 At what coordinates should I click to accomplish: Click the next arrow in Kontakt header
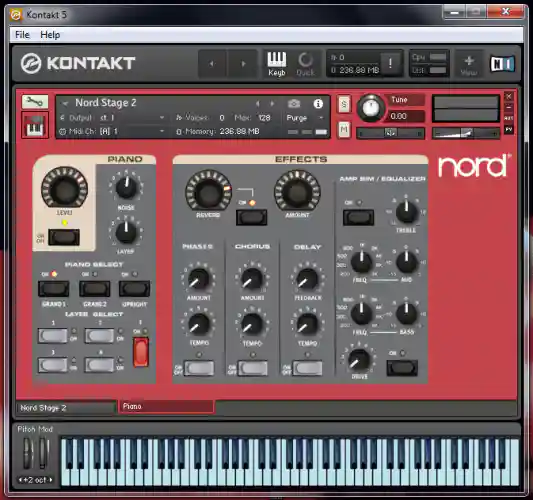243,64
